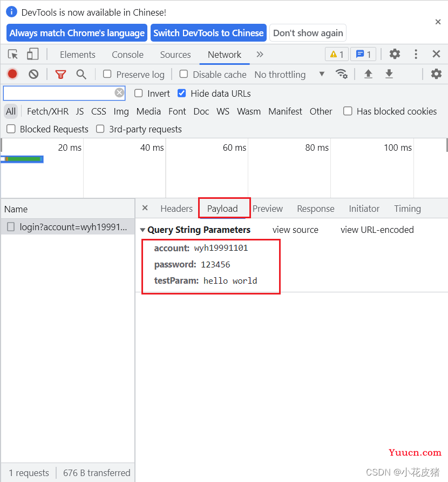Image resolution: width=448 pixels, height=482 pixels.
Task: Open Network panel settings gear
Action: (x=436, y=74)
